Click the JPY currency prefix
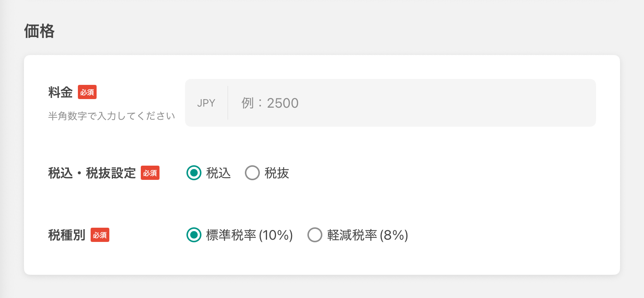Screen dimensions: 644x298 206,103
